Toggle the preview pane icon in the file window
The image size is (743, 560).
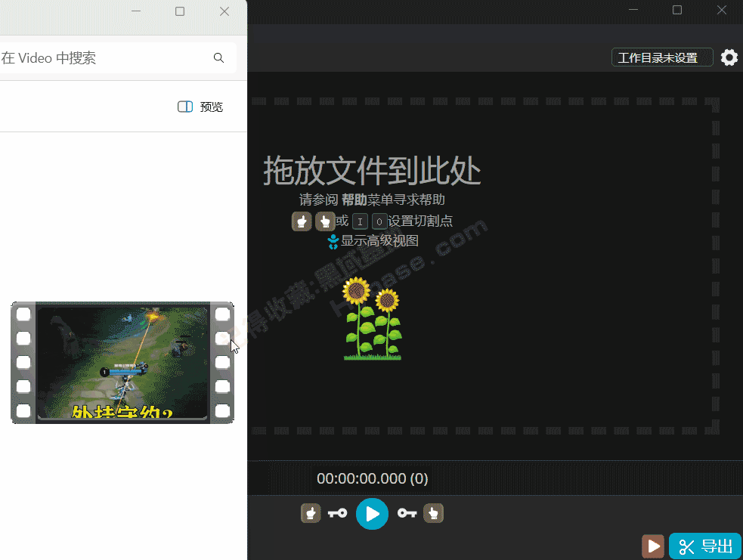(184, 107)
